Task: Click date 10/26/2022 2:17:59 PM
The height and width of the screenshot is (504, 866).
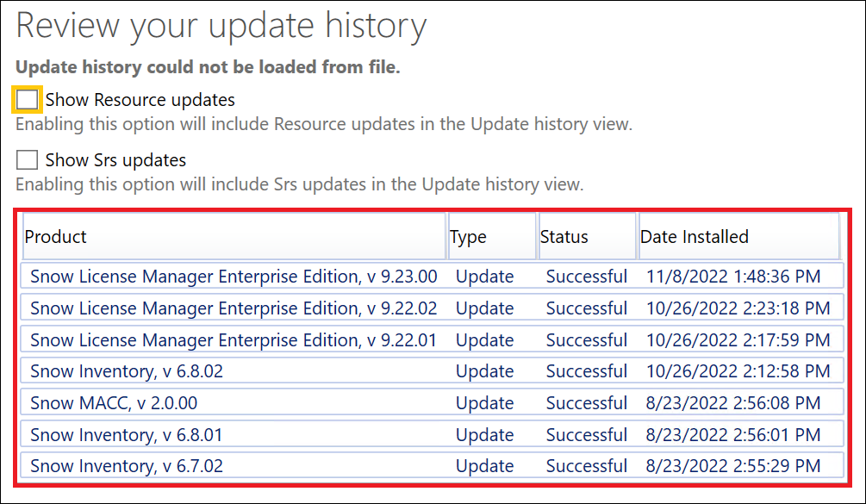Action: coord(738,339)
